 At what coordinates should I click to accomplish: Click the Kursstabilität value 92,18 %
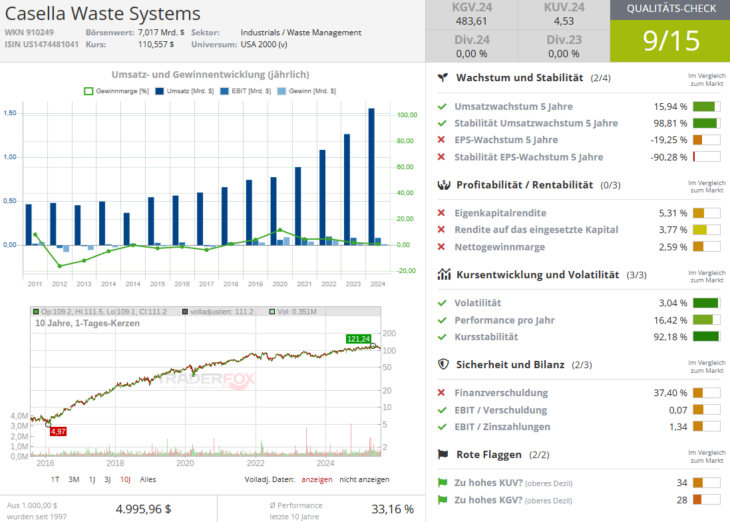670,337
